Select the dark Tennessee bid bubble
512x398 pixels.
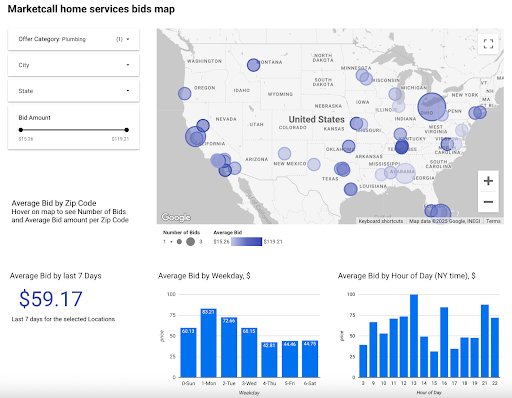pos(402,147)
